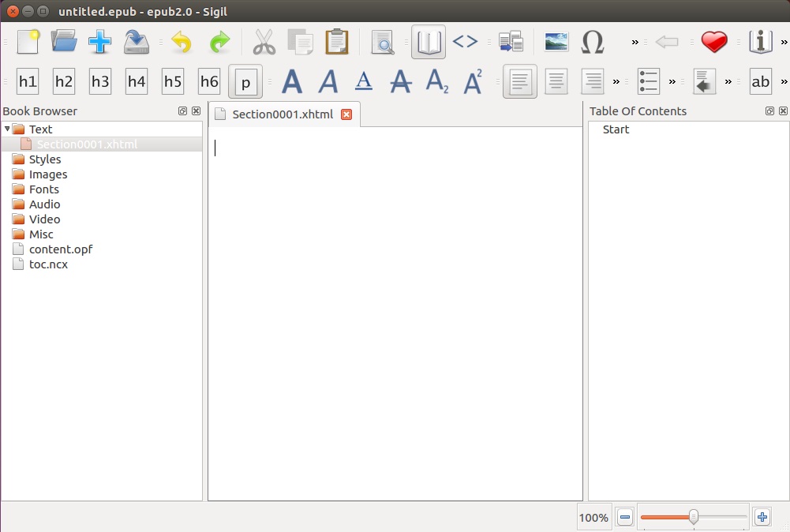Switch to Section0001.xhtml tab
790x532 pixels.
pyautogui.click(x=283, y=114)
